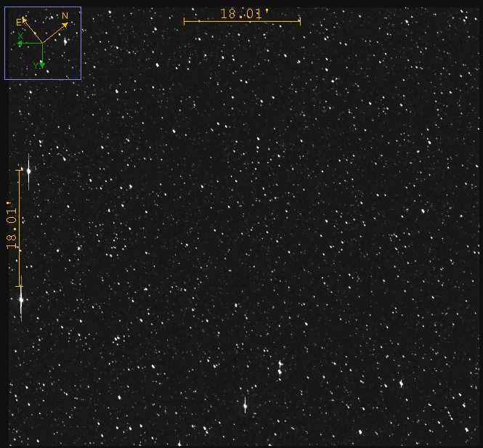Image resolution: width=483 pixels, height=448 pixels.
Task: Click the green X label in compass
Action: [20, 36]
